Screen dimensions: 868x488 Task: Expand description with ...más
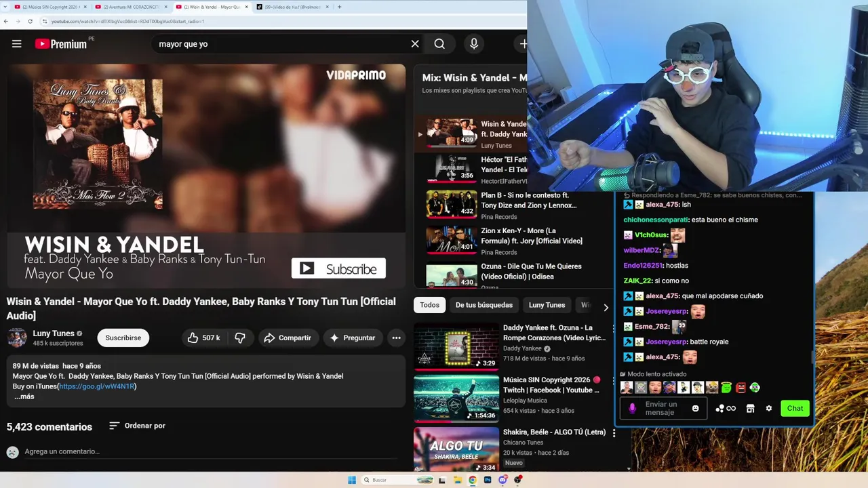coord(24,396)
